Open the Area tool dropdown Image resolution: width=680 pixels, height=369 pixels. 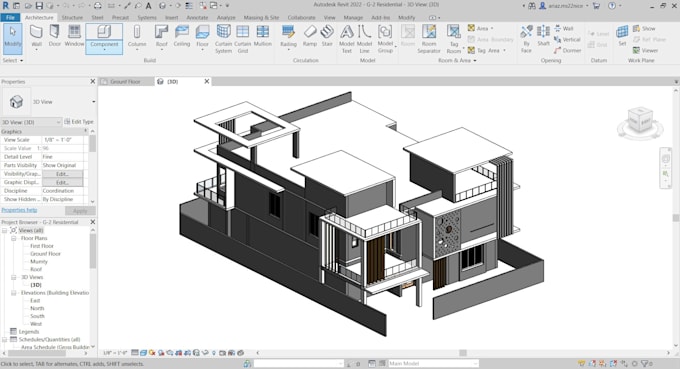[492, 28]
